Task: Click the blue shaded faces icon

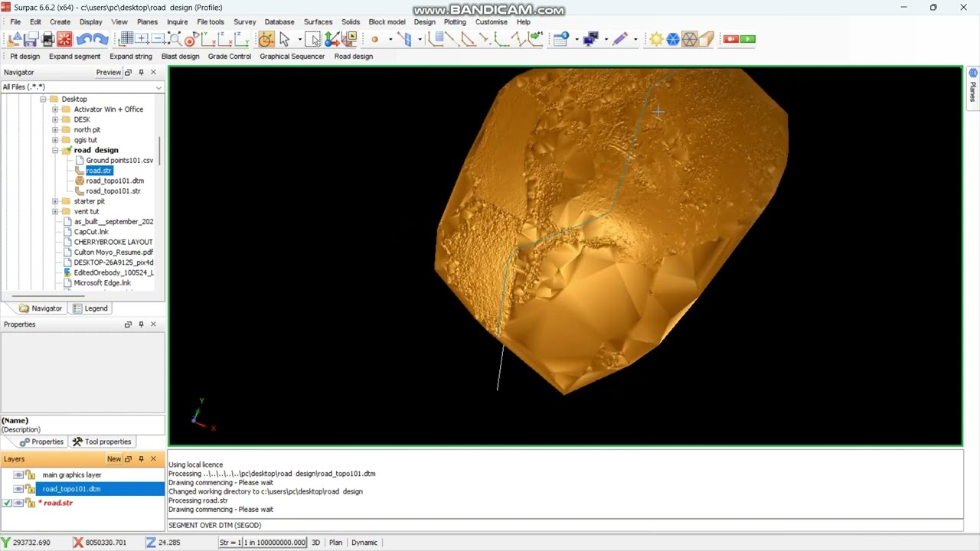Action: click(673, 39)
